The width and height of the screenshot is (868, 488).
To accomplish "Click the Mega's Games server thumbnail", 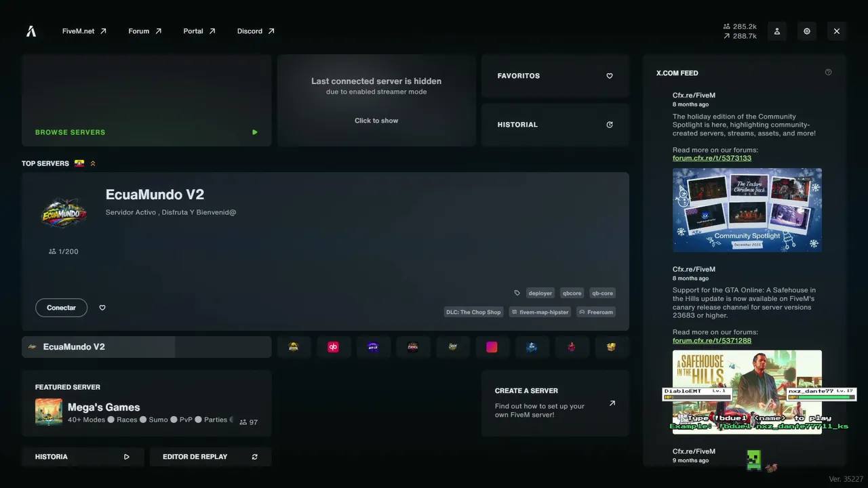I will 49,412.
